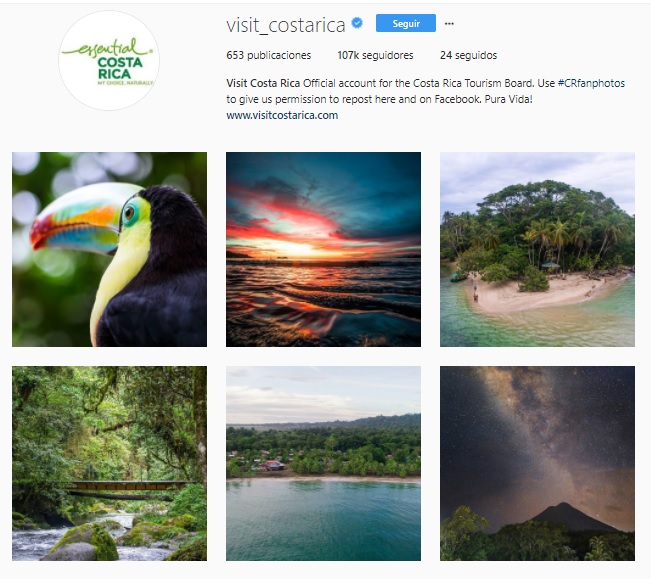Screen dimensions: 651x579
Task: Open the #CRfanphotos hashtag link
Action: pos(591,83)
